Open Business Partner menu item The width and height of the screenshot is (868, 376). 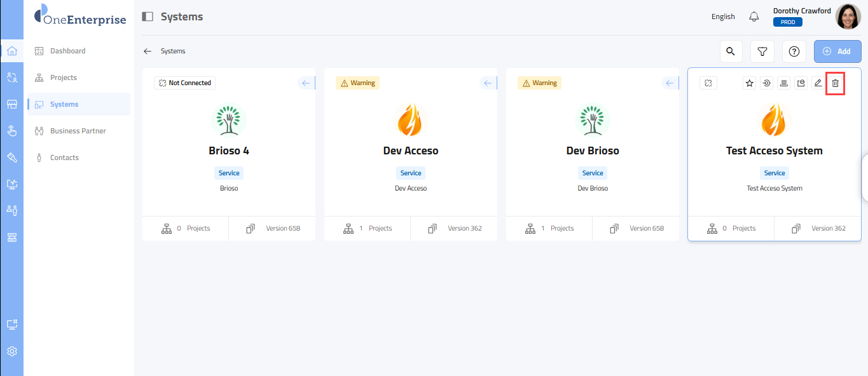point(78,131)
